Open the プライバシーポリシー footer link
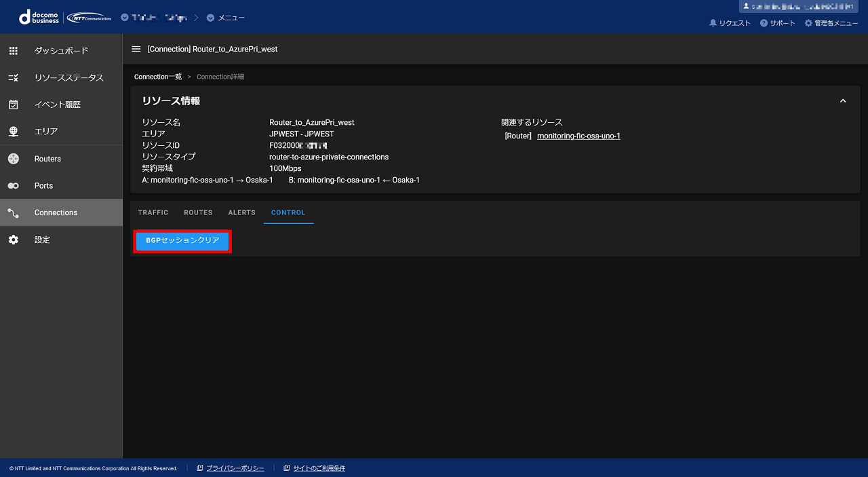This screenshot has width=868, height=477. tap(235, 468)
